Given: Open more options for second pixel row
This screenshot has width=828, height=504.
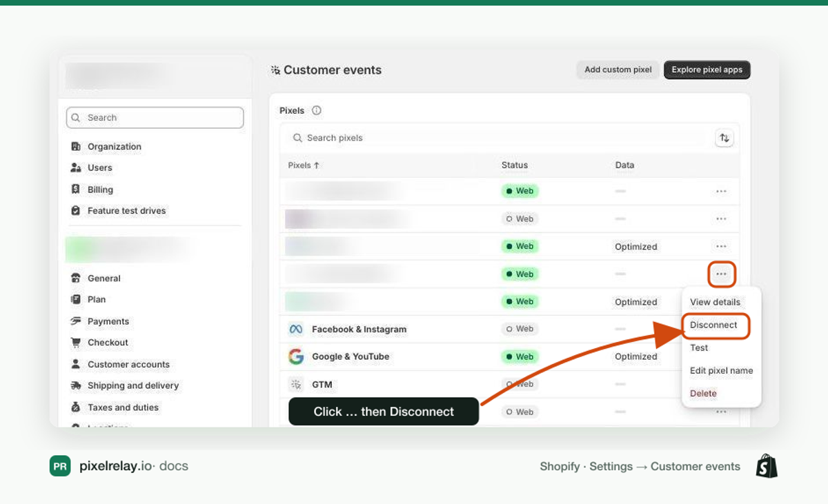Looking at the screenshot, I should [x=721, y=219].
